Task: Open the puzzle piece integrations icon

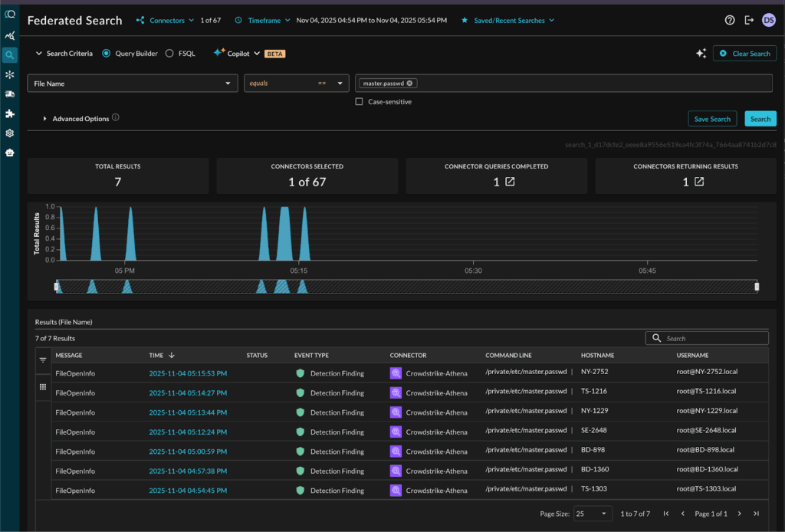Action: tap(9, 113)
